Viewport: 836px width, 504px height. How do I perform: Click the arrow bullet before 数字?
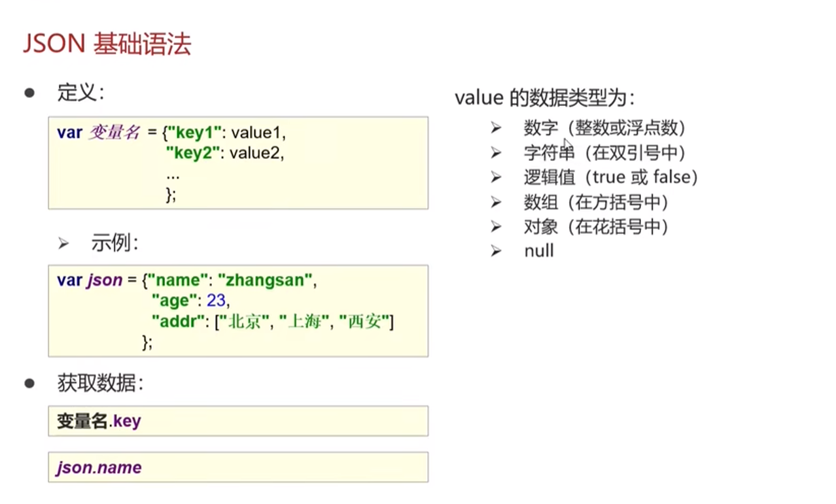click(x=496, y=127)
